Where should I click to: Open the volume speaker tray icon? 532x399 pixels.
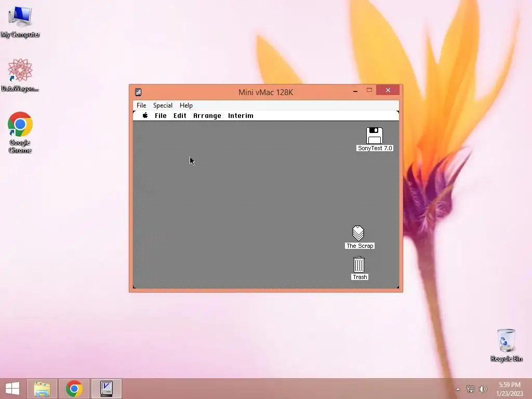click(483, 389)
